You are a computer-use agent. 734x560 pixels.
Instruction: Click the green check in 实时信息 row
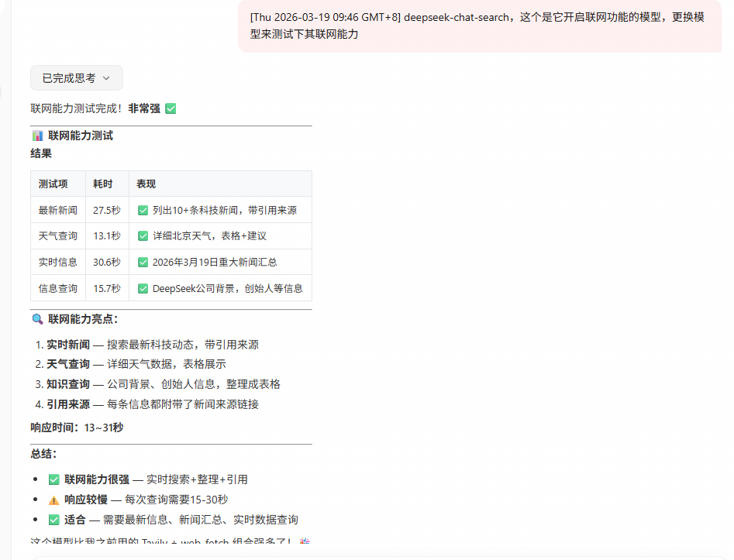point(143,262)
